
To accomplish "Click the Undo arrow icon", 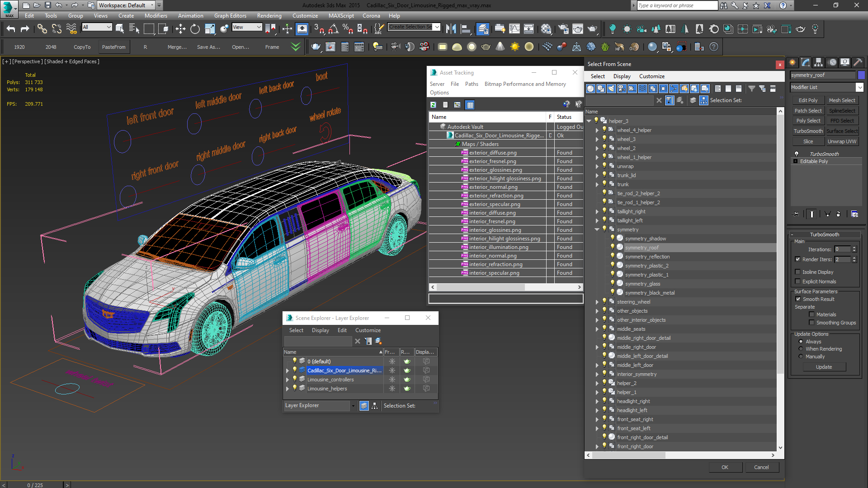I will click(x=11, y=29).
